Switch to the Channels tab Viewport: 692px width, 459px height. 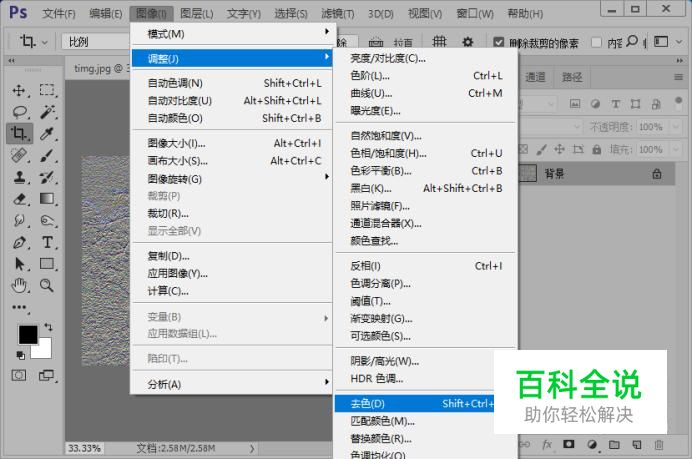pyautogui.click(x=535, y=78)
